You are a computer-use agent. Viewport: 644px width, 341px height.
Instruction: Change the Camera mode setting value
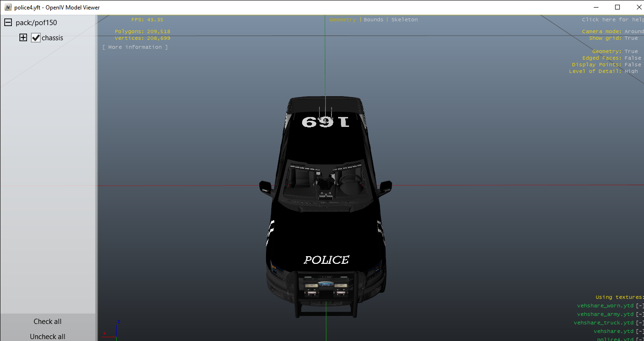pos(634,32)
